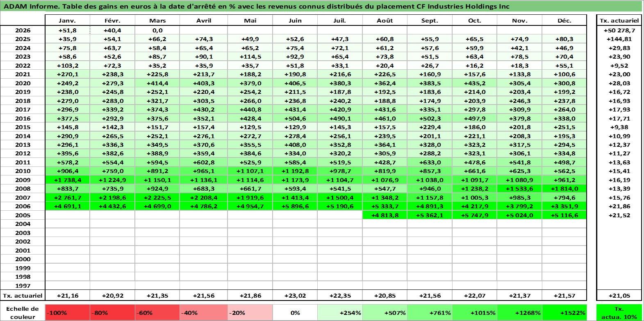This screenshot has width=644, height=321.
Task: Click the +144,81 actuarial rate for 2025
Action: coord(619,39)
